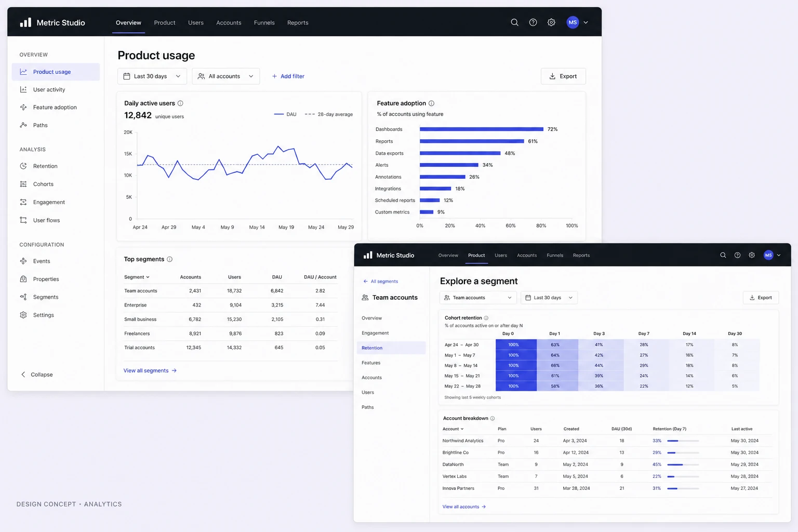Click the Settings sidebar gear icon

23,315
